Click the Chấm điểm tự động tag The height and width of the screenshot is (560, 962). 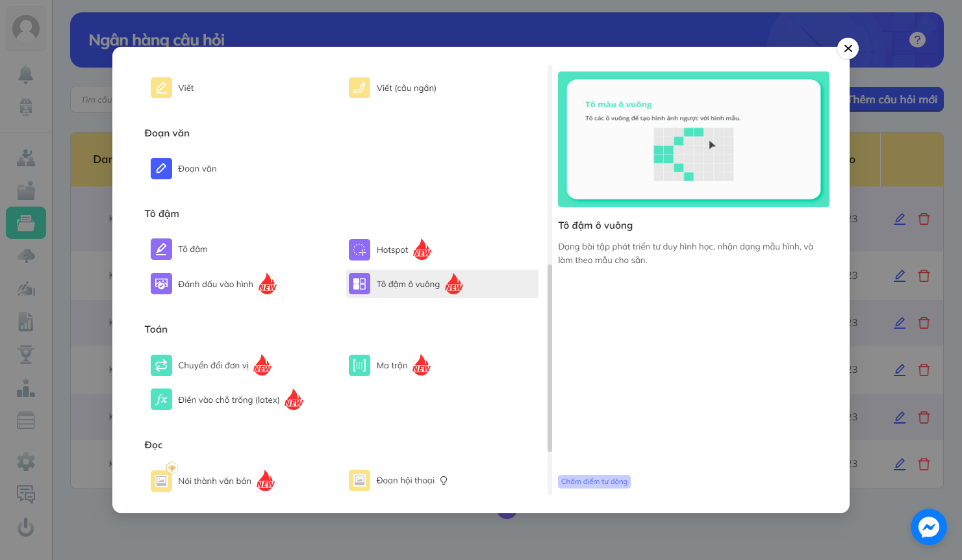(x=594, y=481)
